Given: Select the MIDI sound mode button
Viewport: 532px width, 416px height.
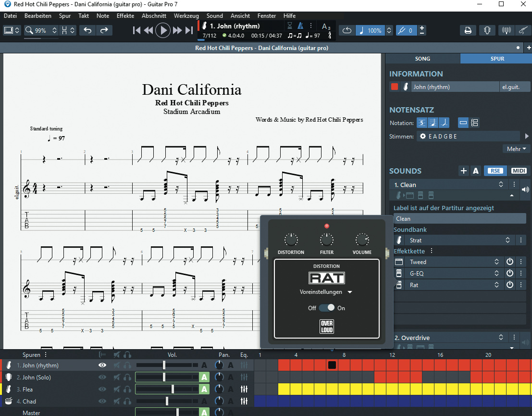Looking at the screenshot, I should 519,171.
